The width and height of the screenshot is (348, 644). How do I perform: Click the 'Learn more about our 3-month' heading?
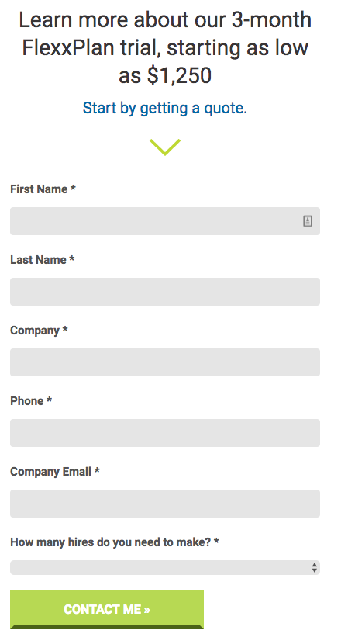(165, 19)
